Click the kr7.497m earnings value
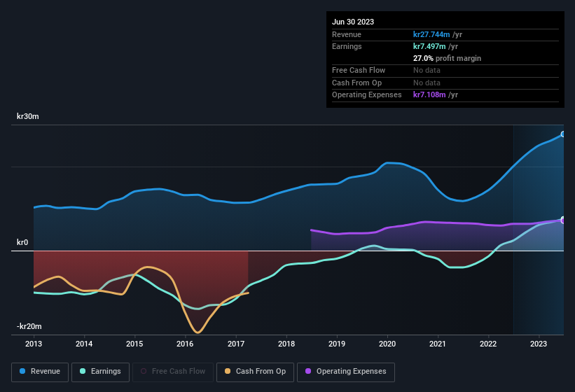This screenshot has width=575, height=392. pyautogui.click(x=429, y=46)
